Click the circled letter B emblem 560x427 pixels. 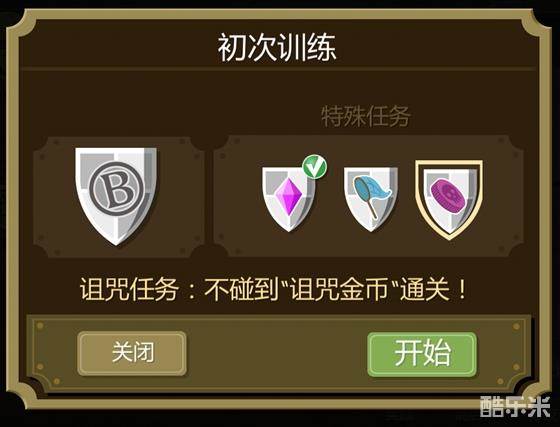(x=116, y=188)
